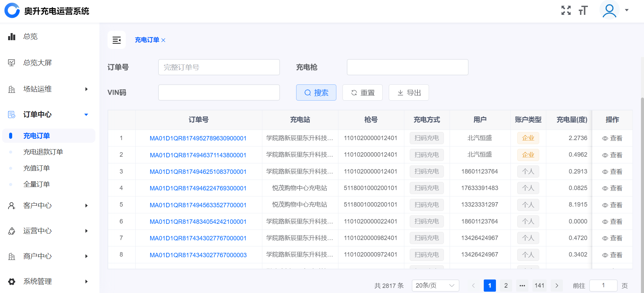Click the 搜索 button

316,92
